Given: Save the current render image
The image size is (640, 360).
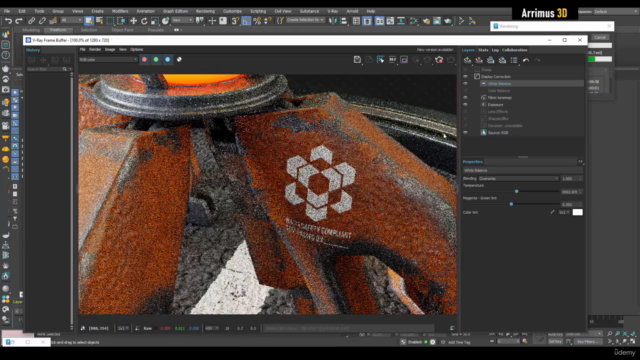Looking at the screenshot, I should [x=357, y=60].
